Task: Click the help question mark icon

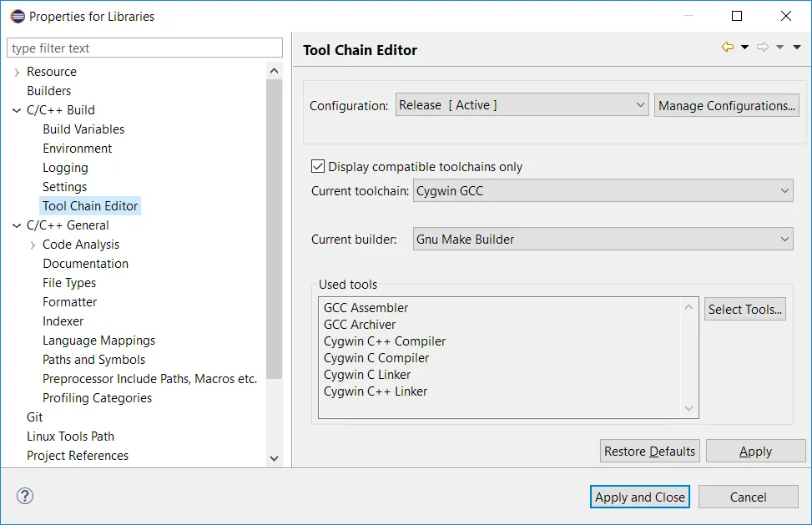Action: tap(24, 496)
